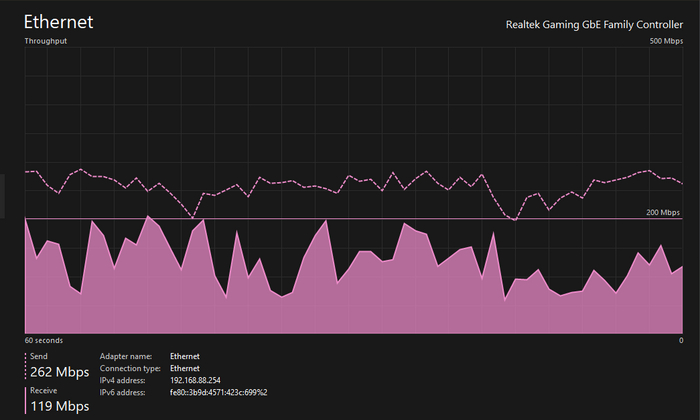Click the Connection type value Ethernet
The height and width of the screenshot is (420, 700).
tap(185, 368)
